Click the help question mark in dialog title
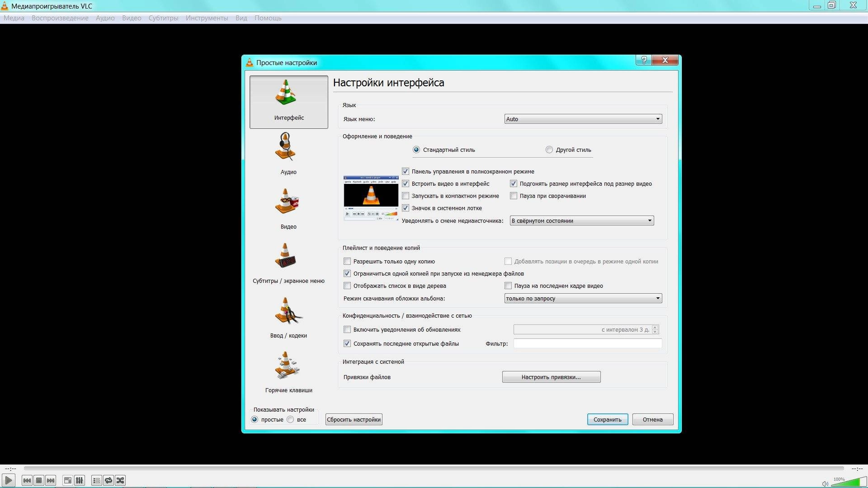 [644, 60]
